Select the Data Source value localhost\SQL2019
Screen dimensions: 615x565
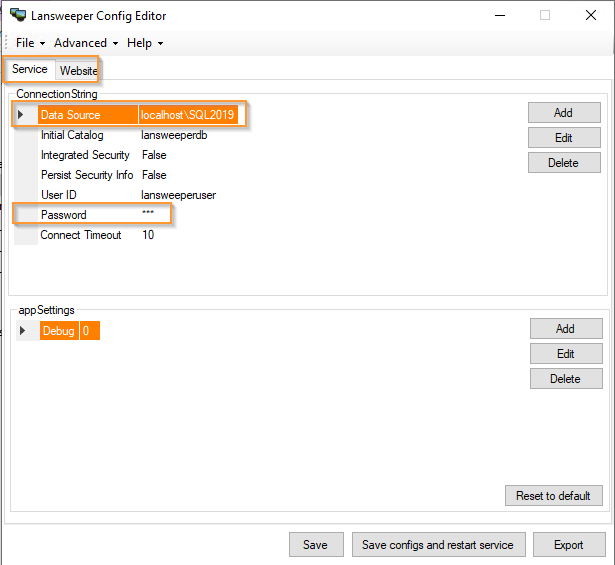point(187,115)
